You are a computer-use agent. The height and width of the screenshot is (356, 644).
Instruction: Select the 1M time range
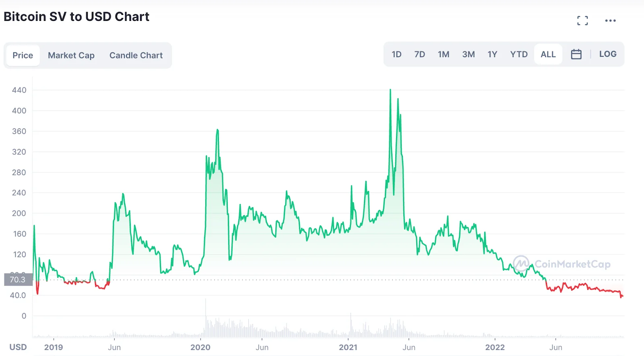(444, 54)
